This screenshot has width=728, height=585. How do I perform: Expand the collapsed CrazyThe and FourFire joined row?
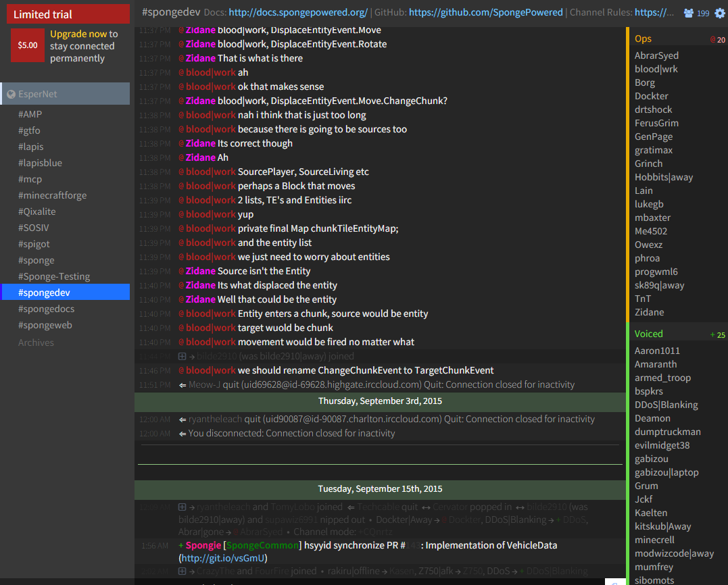[x=182, y=571]
